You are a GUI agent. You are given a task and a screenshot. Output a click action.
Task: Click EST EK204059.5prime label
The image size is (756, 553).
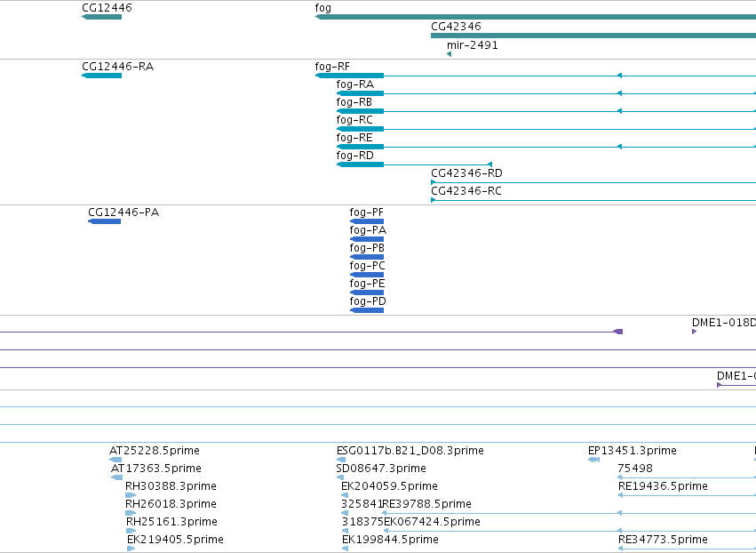[390, 486]
